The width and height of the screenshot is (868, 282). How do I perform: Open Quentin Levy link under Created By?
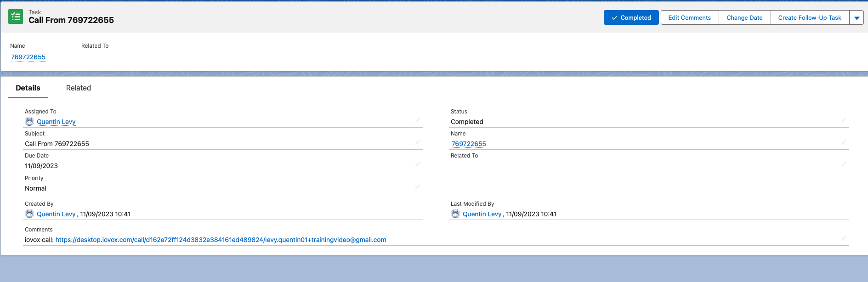pyautogui.click(x=56, y=214)
